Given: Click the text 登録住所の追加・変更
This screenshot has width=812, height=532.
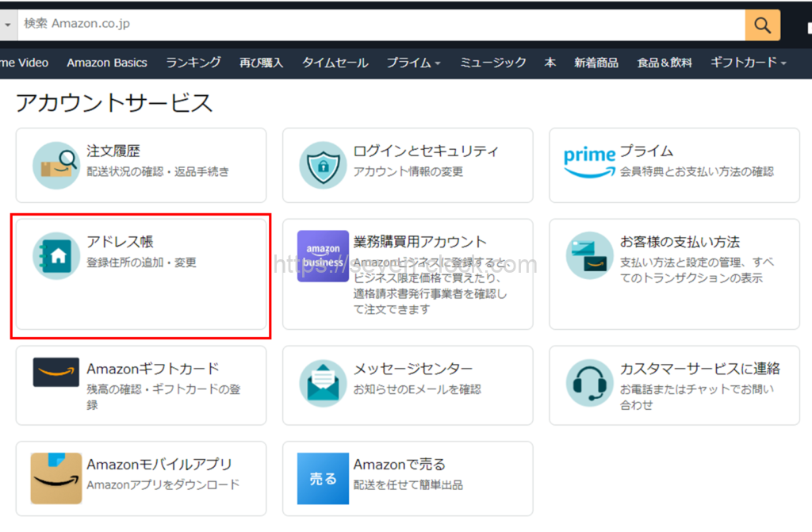Looking at the screenshot, I should point(141,262).
